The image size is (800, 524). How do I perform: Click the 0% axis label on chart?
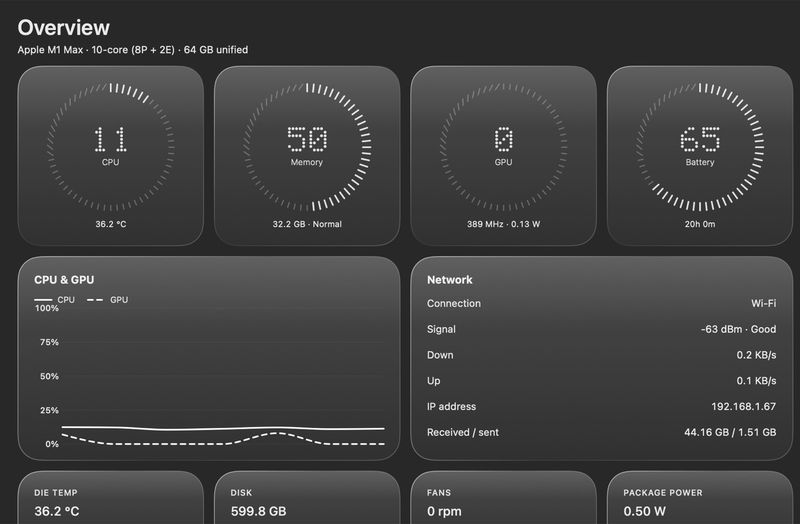coord(52,444)
